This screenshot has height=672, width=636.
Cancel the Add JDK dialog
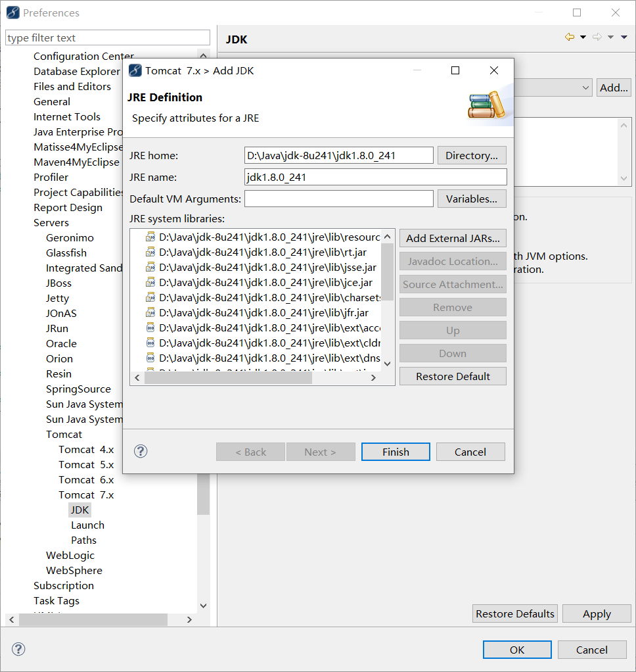click(x=470, y=452)
